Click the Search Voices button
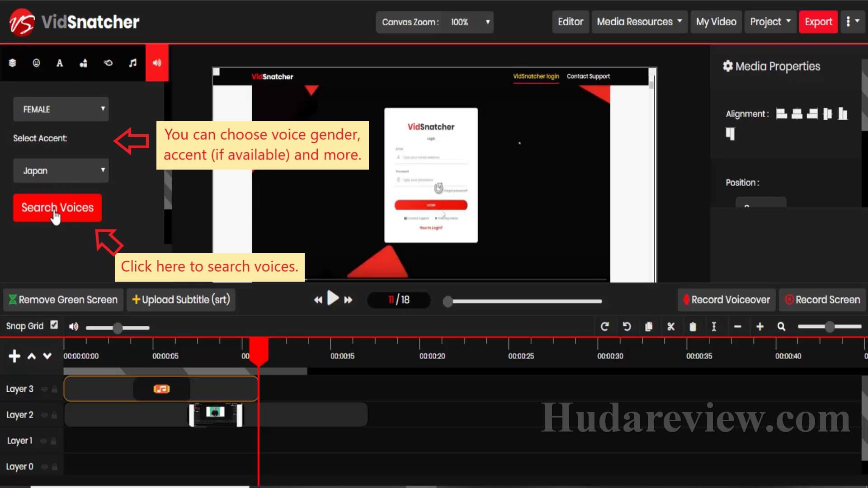868x488 pixels. [57, 207]
